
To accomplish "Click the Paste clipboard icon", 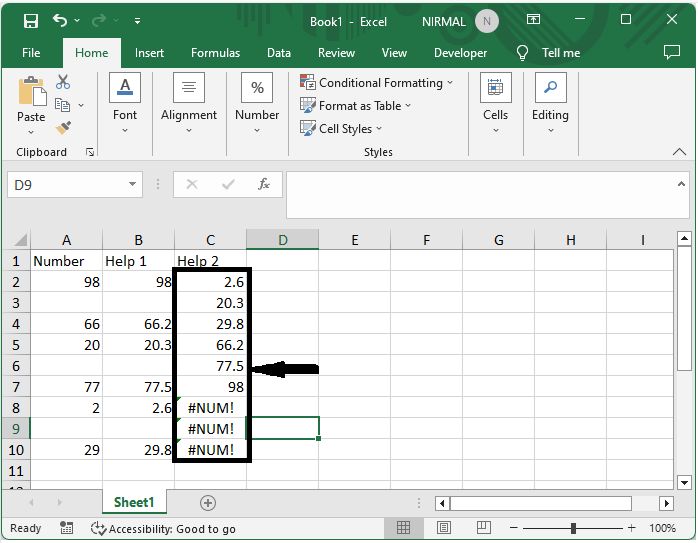I will pos(31,92).
